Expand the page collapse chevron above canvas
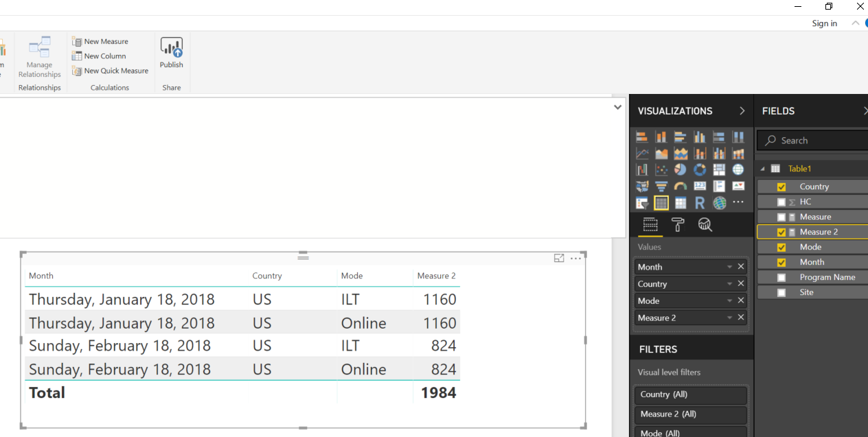 pos(618,107)
